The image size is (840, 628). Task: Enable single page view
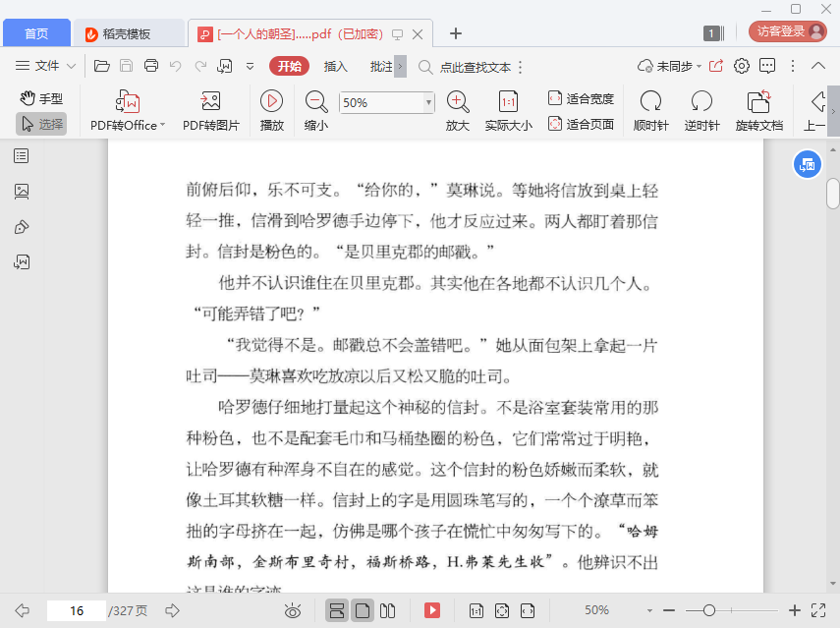tap(363, 610)
